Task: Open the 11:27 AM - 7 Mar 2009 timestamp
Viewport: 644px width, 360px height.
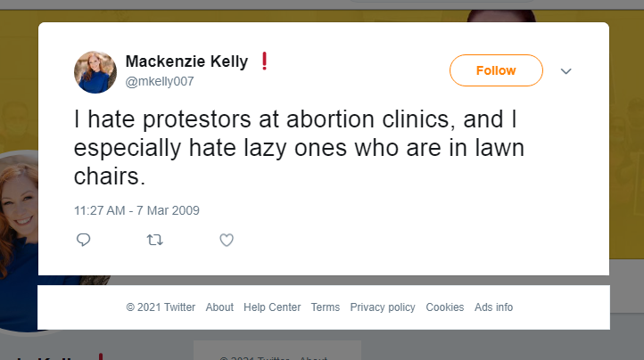Action: [136, 211]
